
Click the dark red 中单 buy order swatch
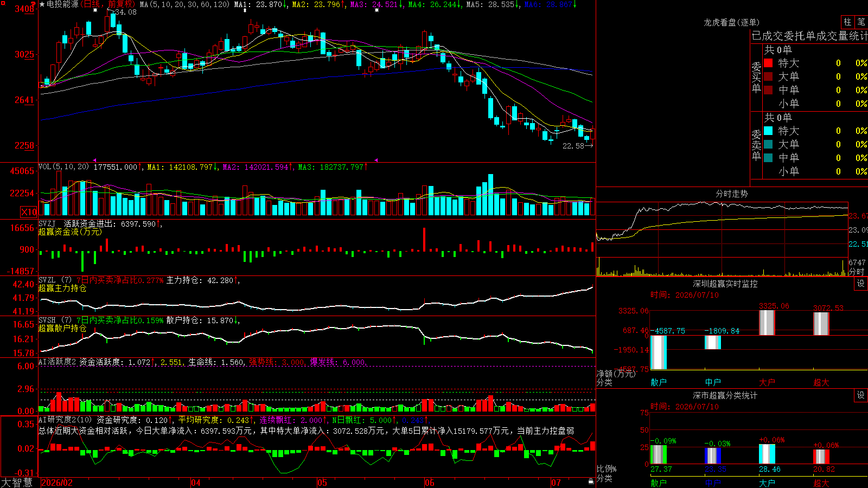768,90
